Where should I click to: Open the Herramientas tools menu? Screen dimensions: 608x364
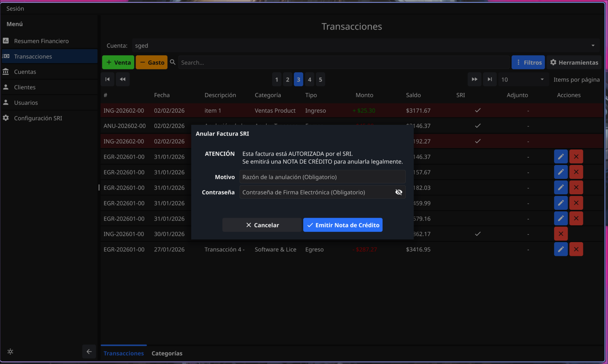point(574,62)
